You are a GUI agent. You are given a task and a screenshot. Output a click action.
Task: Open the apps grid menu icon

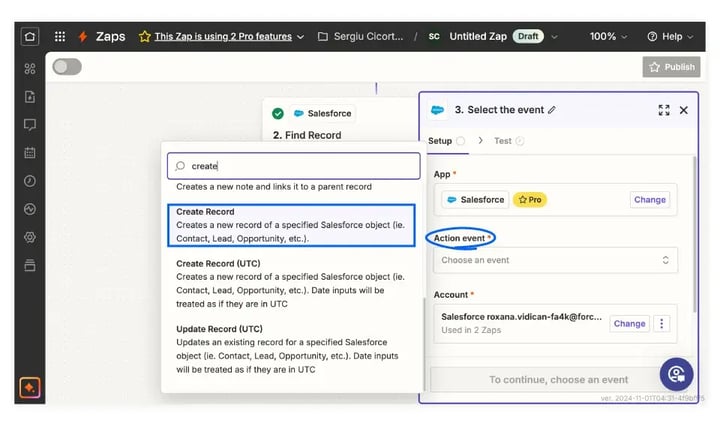tap(60, 36)
